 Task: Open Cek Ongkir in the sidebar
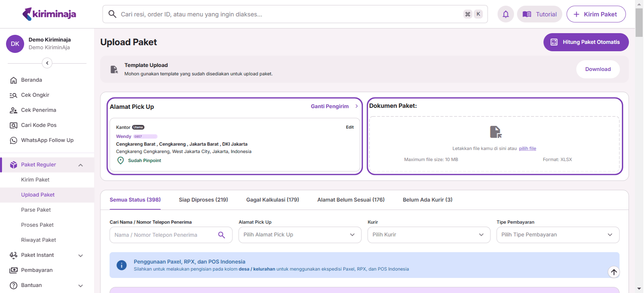[x=35, y=95]
